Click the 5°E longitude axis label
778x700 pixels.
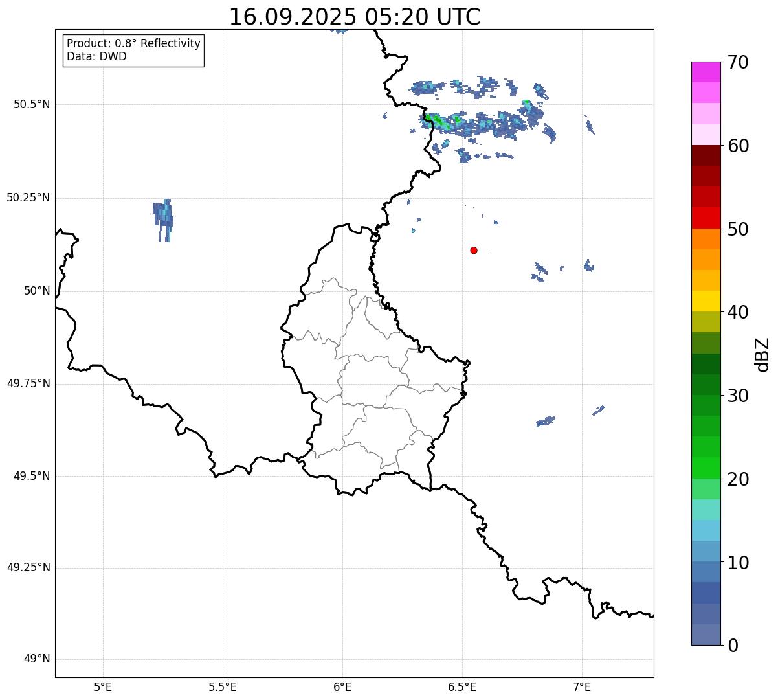(103, 687)
